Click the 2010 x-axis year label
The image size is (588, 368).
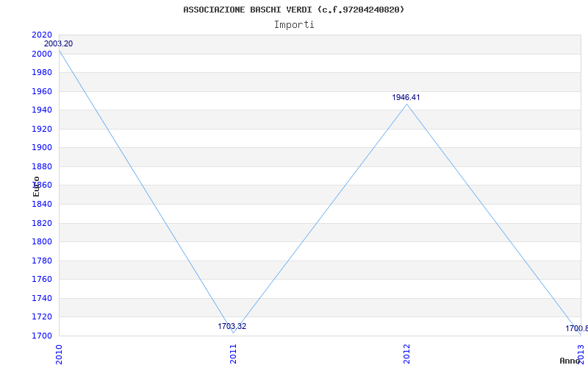point(59,354)
